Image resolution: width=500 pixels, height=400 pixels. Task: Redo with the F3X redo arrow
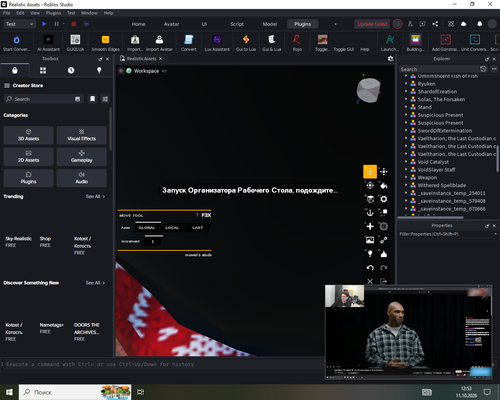click(384, 268)
